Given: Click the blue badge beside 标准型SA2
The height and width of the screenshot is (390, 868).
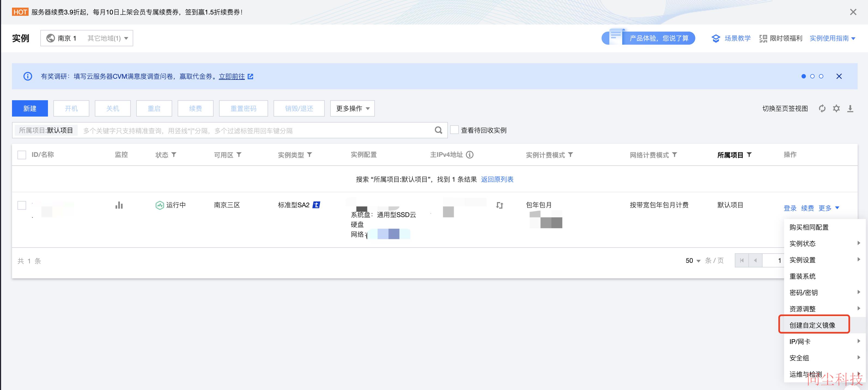Looking at the screenshot, I should click(316, 205).
